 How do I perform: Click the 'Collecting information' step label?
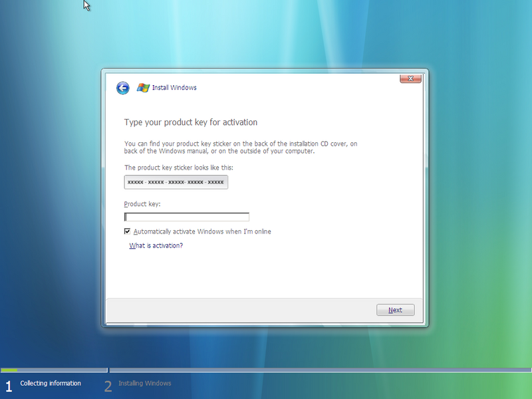(51, 384)
